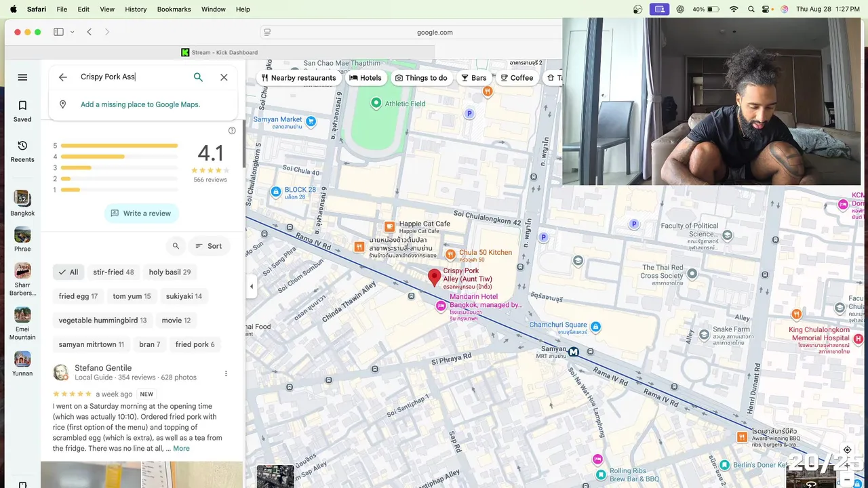
Task: Click the Crispy Pork Alley red map pin
Action: 434,277
